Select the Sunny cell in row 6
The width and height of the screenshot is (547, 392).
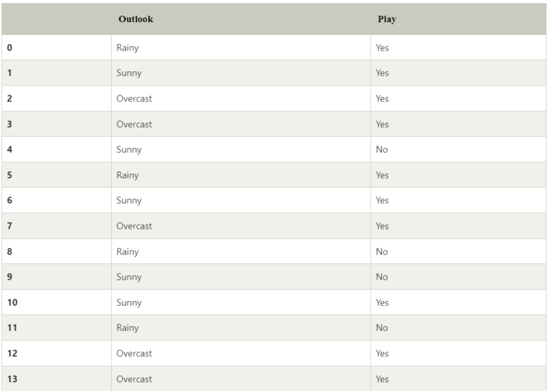(129, 201)
